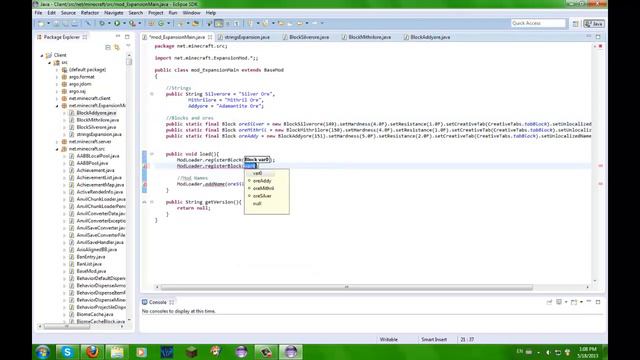Open the Source menu

68,13
